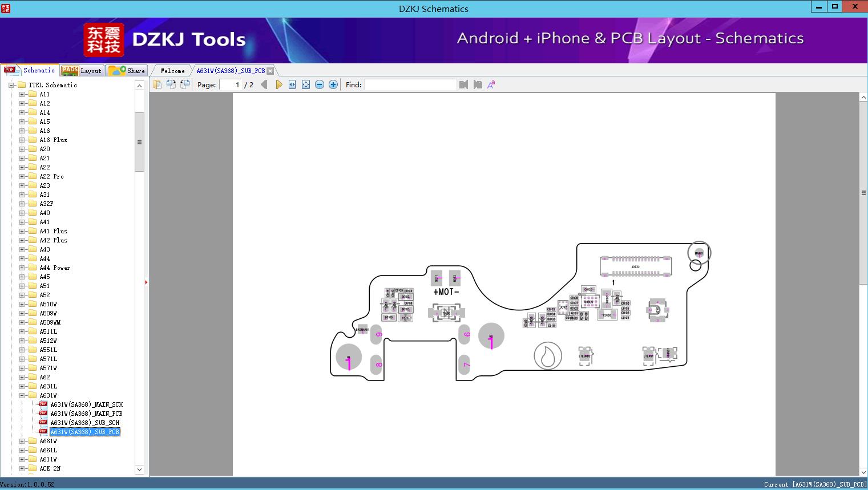Viewport: 868px width, 490px height.
Task: Expand the A661W folder
Action: pos(22,441)
